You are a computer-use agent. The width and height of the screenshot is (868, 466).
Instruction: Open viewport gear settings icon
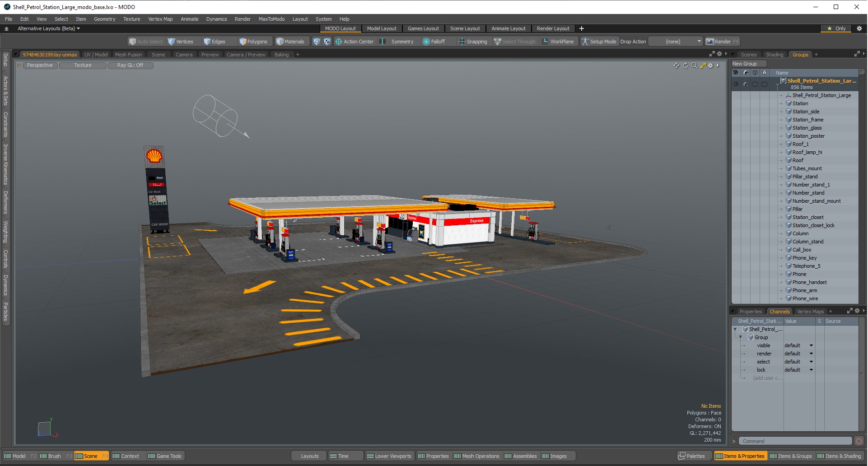(x=710, y=65)
